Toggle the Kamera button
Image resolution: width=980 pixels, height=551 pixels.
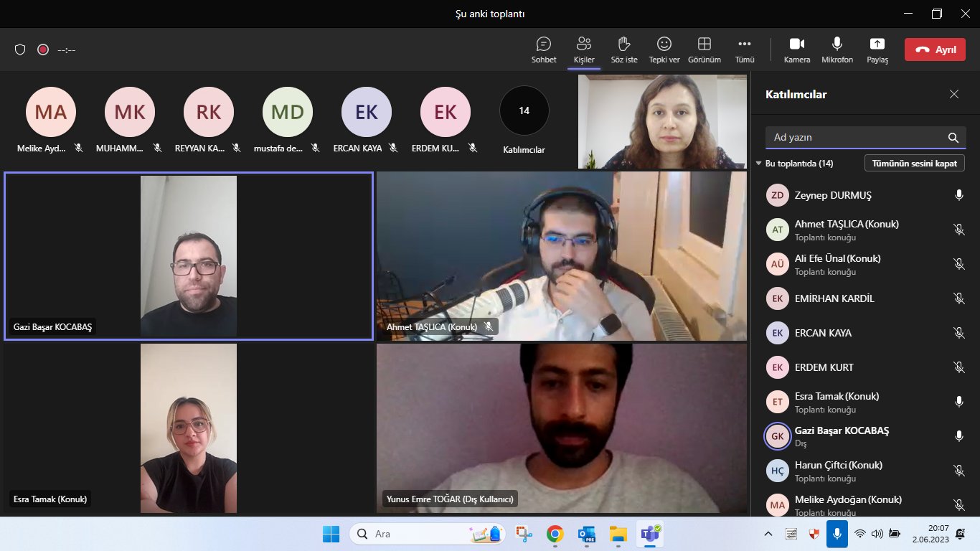coord(797,50)
